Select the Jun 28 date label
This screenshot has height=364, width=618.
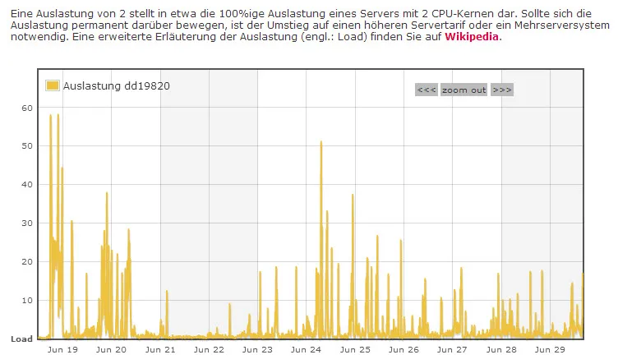pyautogui.click(x=501, y=349)
